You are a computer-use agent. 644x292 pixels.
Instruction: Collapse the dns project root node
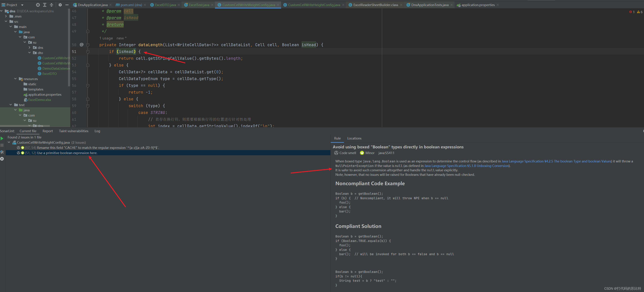click(x=2, y=11)
